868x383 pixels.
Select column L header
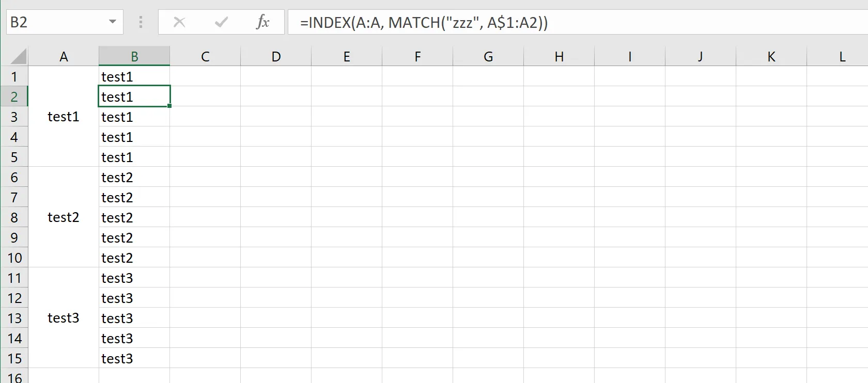pos(842,56)
